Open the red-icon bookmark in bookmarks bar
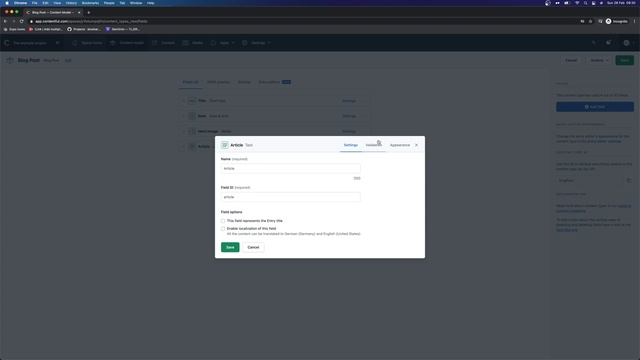The image size is (640, 360). tap(46, 29)
